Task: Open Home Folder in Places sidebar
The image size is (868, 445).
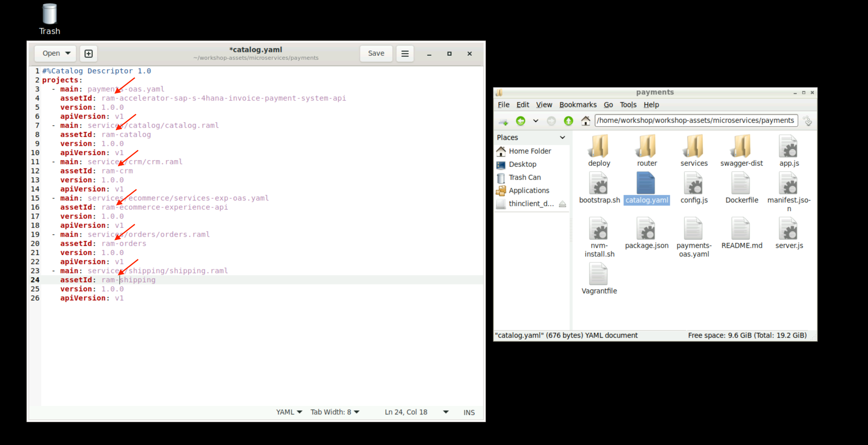Action: coord(530,151)
